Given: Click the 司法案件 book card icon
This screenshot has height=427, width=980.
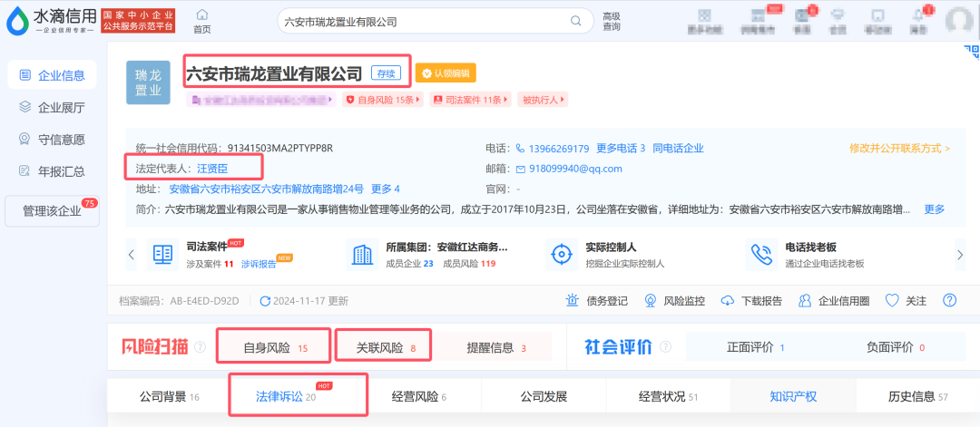Looking at the screenshot, I should click(x=162, y=254).
